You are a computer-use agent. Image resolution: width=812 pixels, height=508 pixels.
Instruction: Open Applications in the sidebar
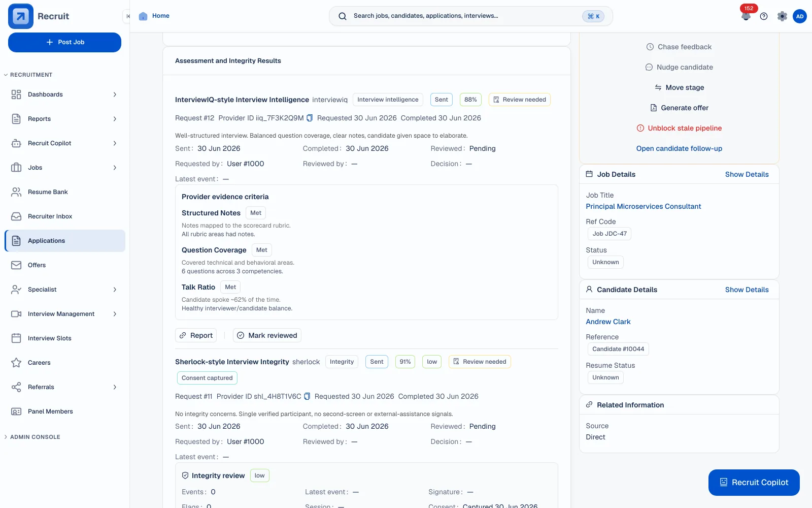tap(65, 241)
